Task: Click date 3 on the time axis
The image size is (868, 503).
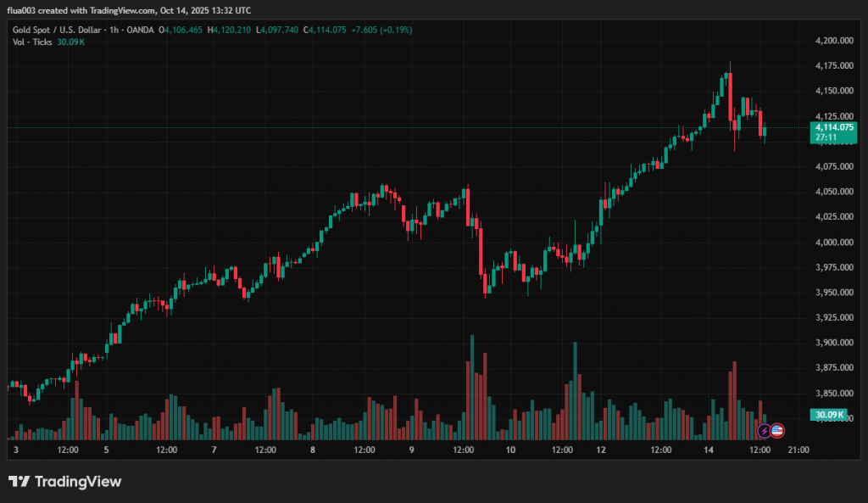Action: tap(14, 450)
